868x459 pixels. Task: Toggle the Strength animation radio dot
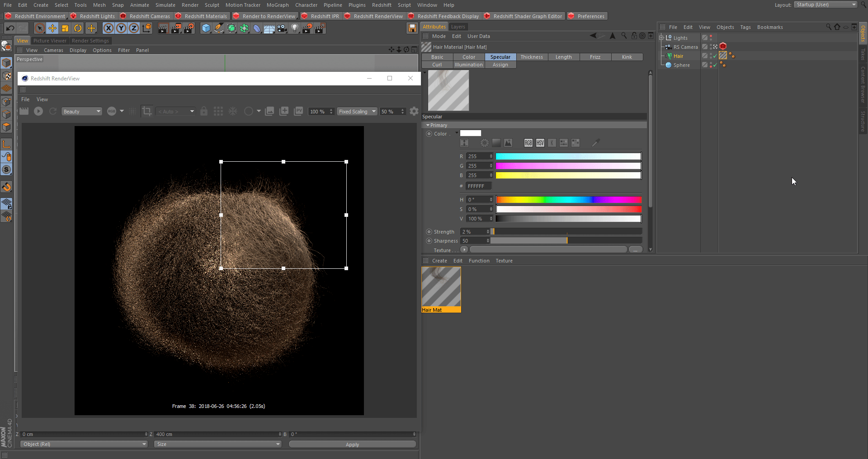[x=429, y=232]
